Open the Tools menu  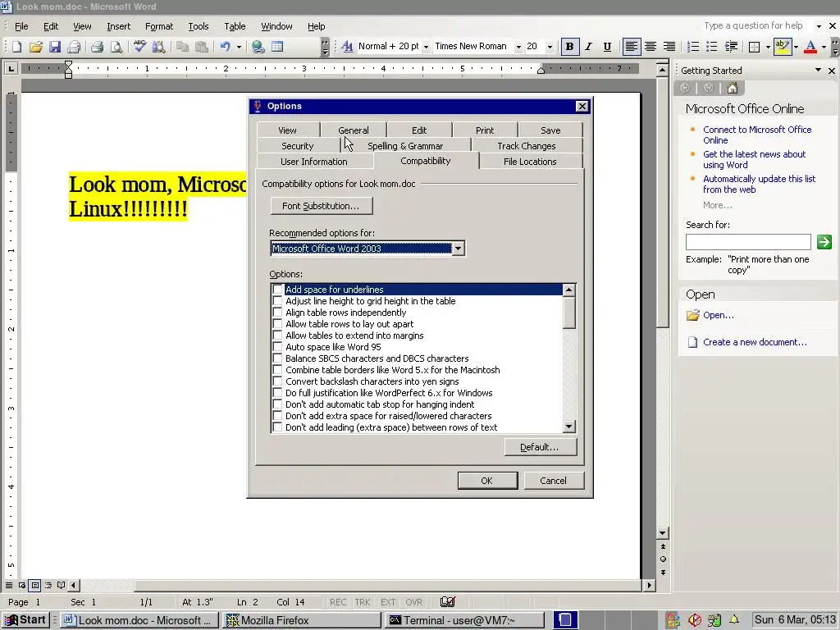click(x=199, y=26)
